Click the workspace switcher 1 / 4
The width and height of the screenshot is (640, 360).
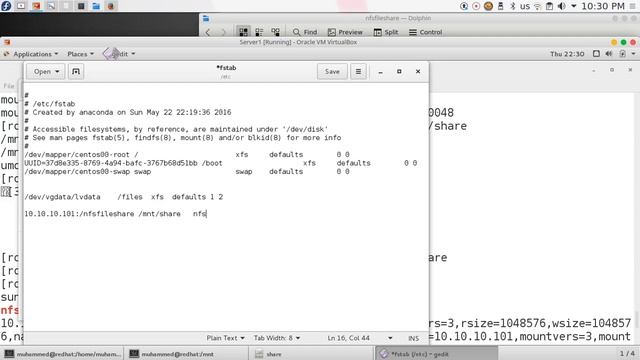[627, 353]
